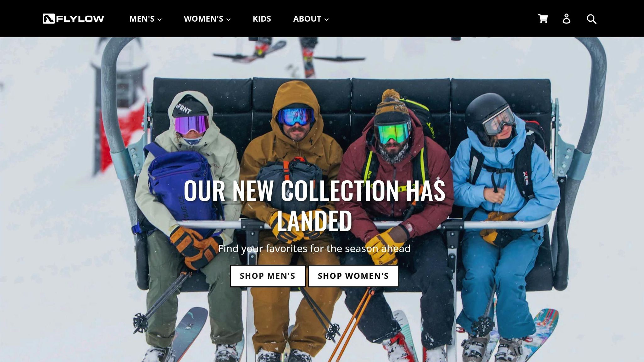Image resolution: width=644 pixels, height=362 pixels.
Task: Click the 'Find your favorites' subheading
Action: [314, 249]
